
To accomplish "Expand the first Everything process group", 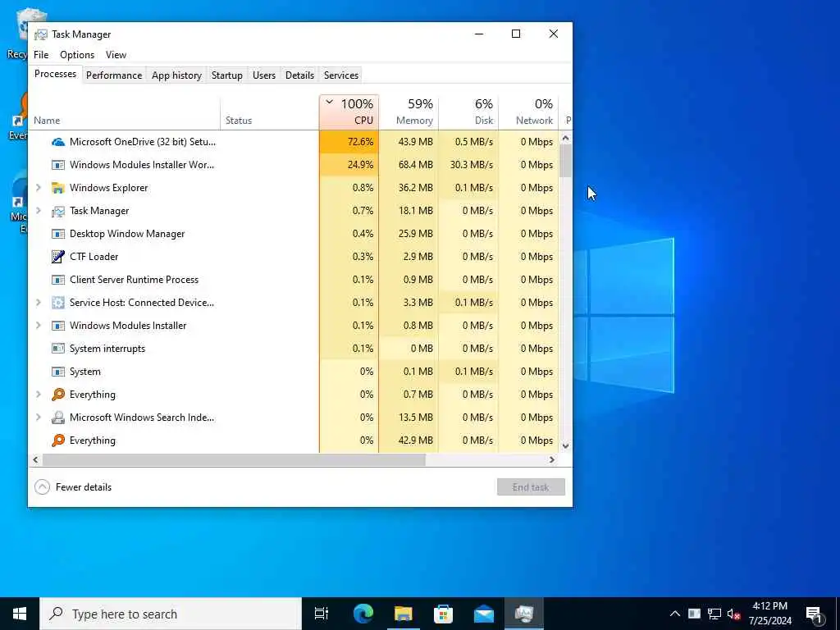I will click(39, 395).
